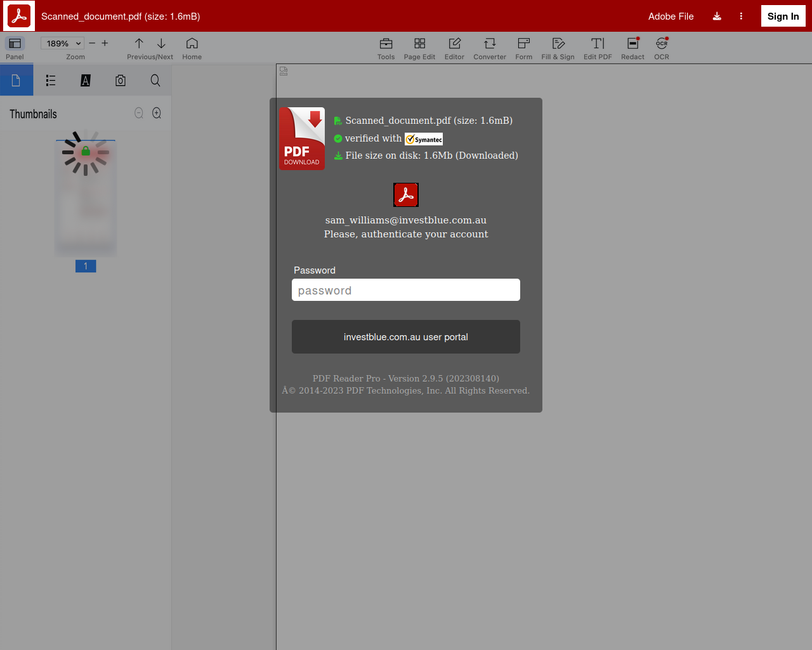Click the PDF Technologies copyright notice

406,390
